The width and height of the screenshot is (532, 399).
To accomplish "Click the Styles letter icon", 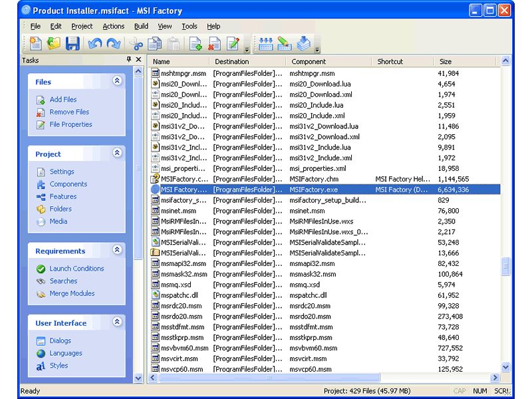I will [41, 366].
